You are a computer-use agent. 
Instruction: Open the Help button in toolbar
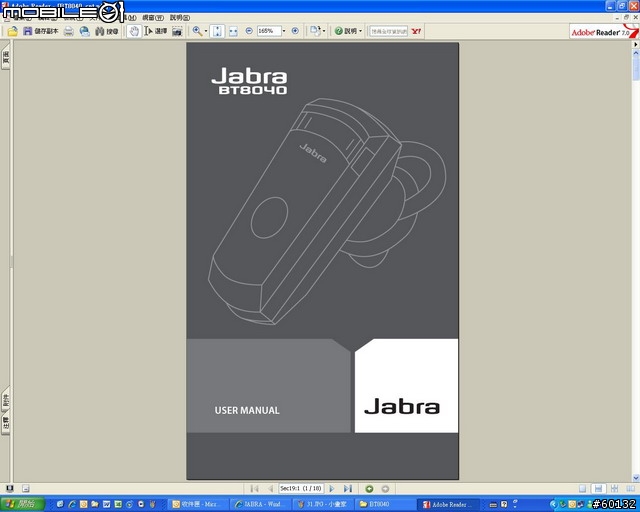point(345,31)
